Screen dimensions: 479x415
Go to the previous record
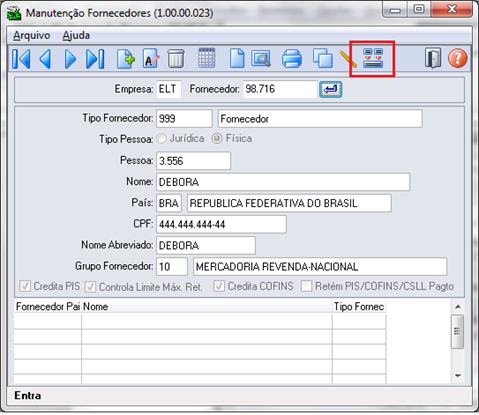(45, 59)
